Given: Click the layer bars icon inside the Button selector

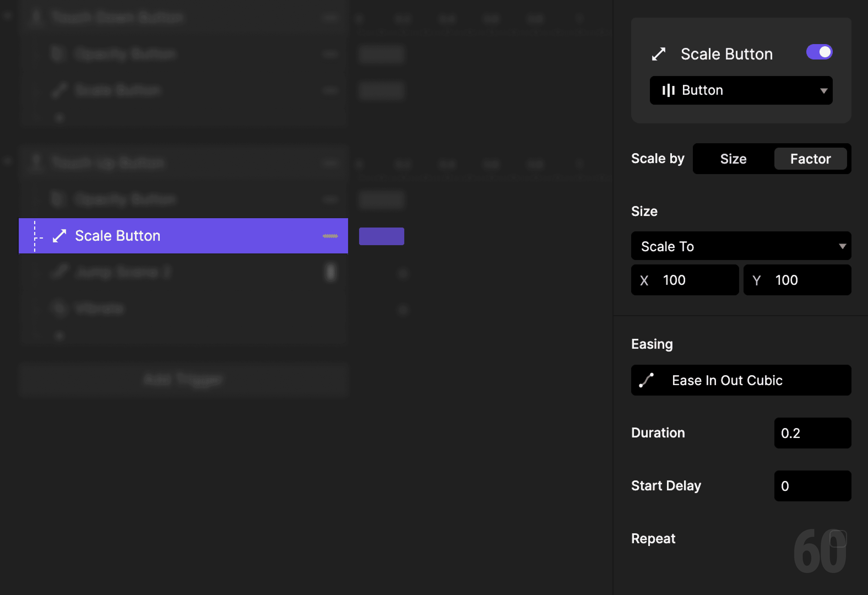Looking at the screenshot, I should (x=669, y=90).
